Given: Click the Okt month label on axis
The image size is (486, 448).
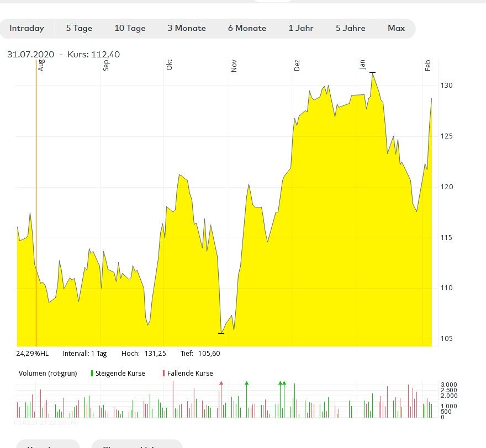Looking at the screenshot, I should 170,65.
